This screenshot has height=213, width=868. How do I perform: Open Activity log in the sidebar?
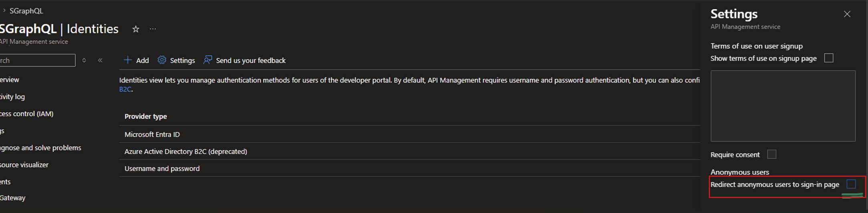coord(12,97)
